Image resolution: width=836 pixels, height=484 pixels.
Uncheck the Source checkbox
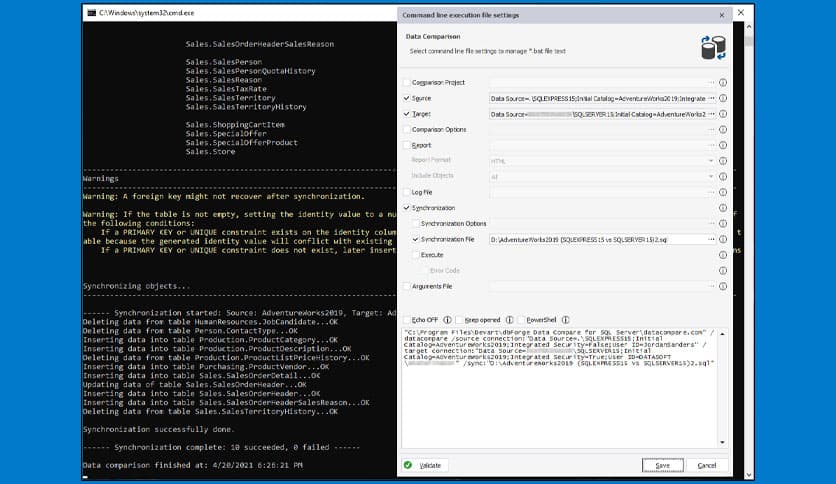coord(407,98)
